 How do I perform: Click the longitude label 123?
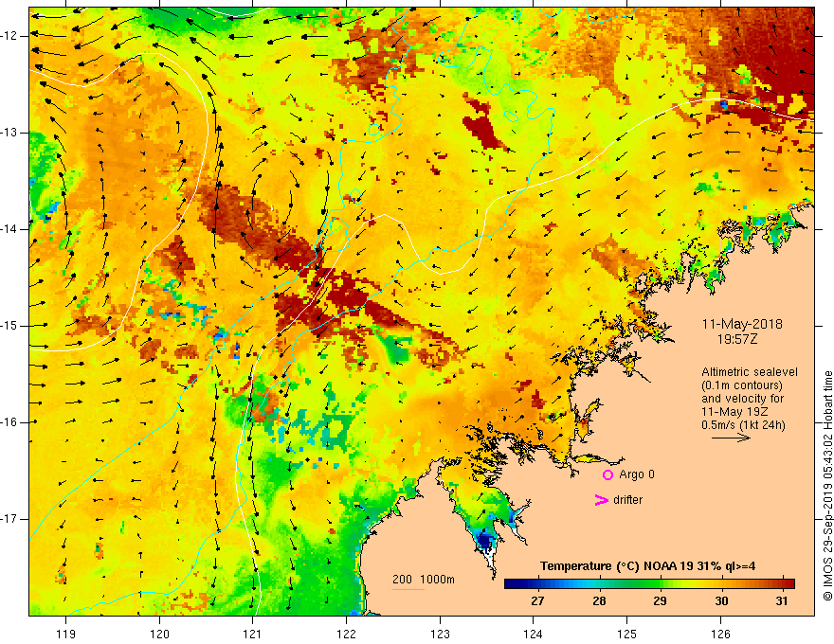point(440,634)
